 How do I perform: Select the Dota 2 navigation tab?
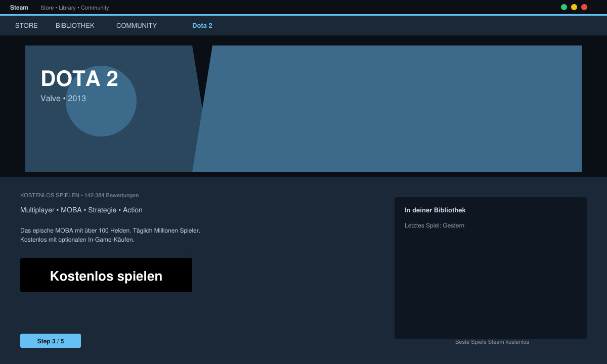pos(202,25)
